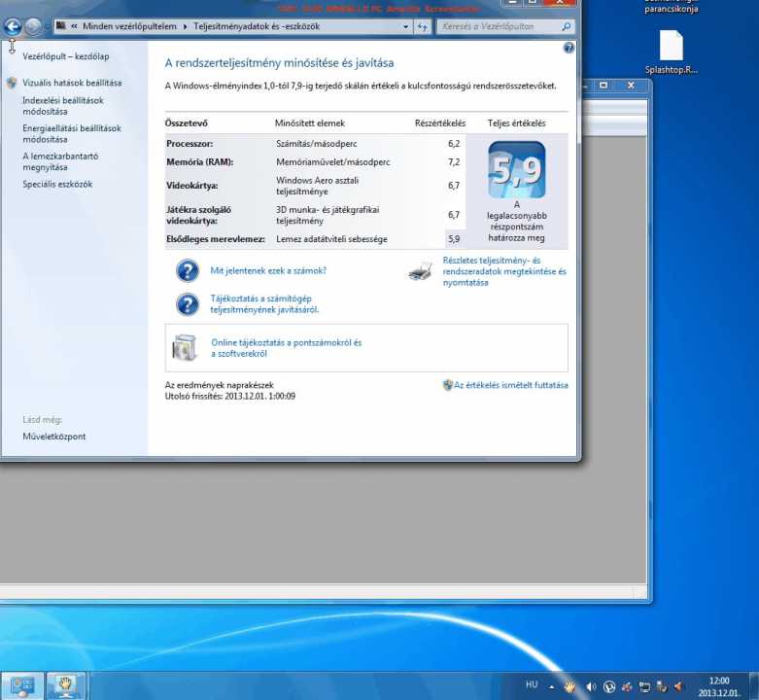Click the hand icon in system tray
Viewport: 759px width, 700px height.
point(569,686)
